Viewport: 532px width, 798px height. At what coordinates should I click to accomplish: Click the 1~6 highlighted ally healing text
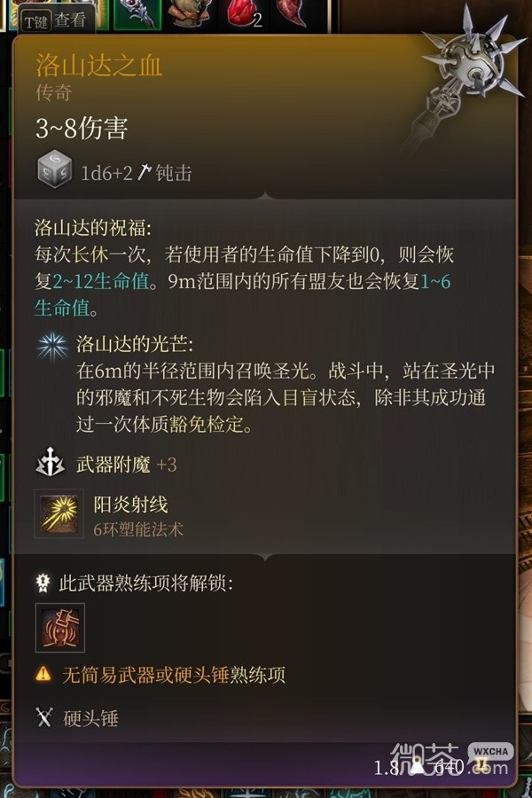pos(435,281)
